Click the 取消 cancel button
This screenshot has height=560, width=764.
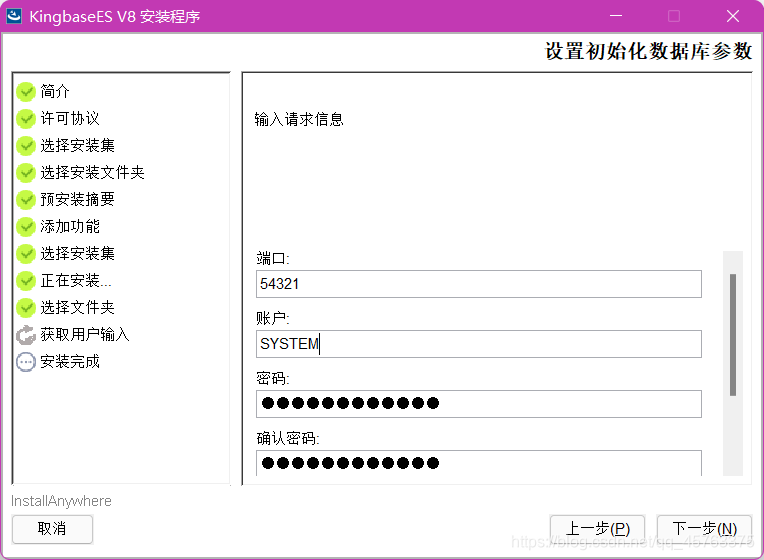click(x=52, y=529)
